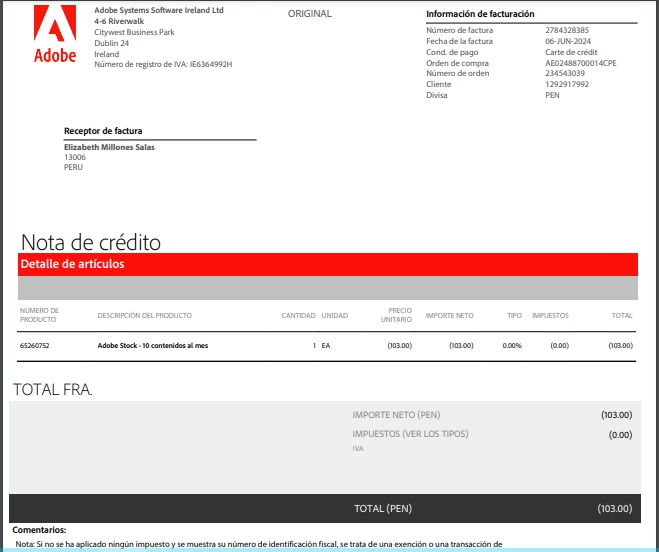659x552 pixels.
Task: Click the 'ORIGINAL' label
Action: (x=310, y=14)
